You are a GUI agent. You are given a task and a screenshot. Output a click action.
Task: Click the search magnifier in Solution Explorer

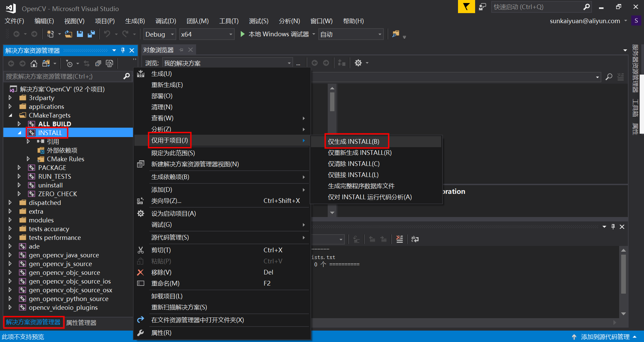point(126,76)
